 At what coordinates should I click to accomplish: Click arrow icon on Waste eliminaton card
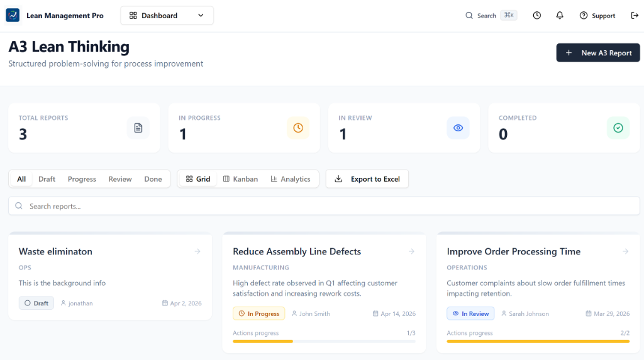point(197,251)
